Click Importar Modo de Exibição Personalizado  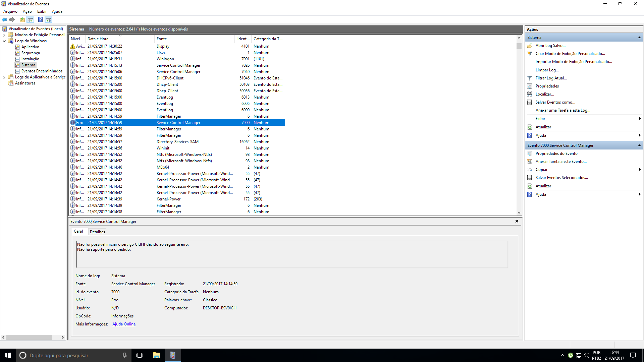coord(574,62)
